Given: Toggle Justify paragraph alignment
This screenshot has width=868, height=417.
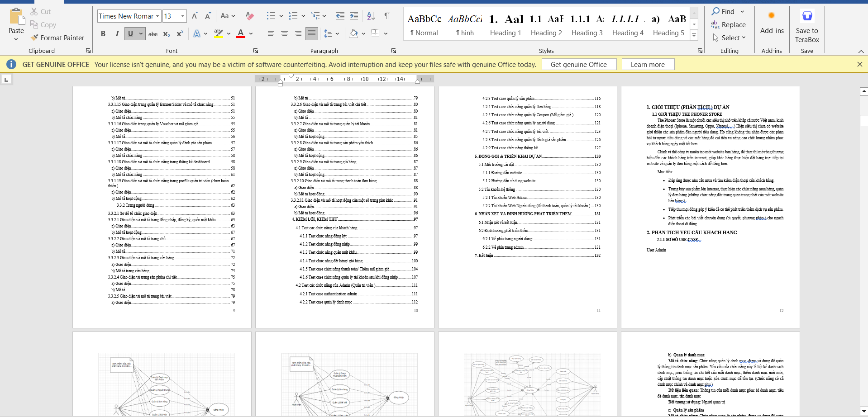Looking at the screenshot, I should click(311, 33).
